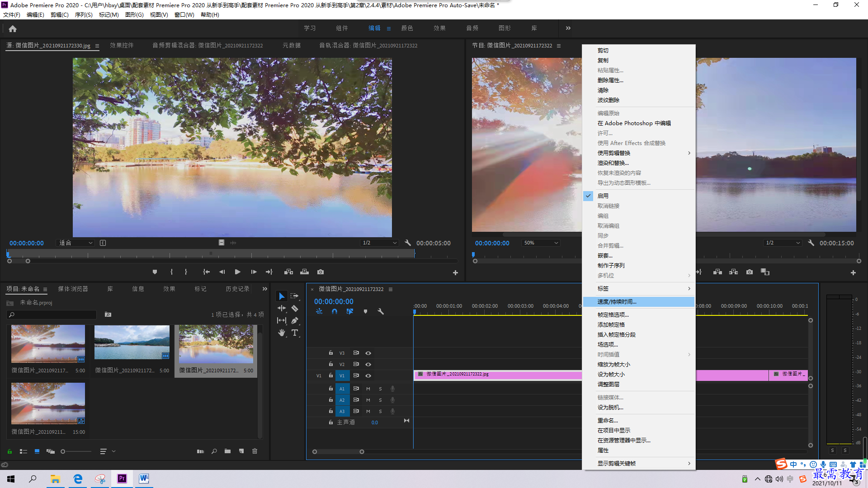Viewport: 868px width, 488px height.
Task: Open Program monitor settings wrench
Action: pyautogui.click(x=811, y=243)
